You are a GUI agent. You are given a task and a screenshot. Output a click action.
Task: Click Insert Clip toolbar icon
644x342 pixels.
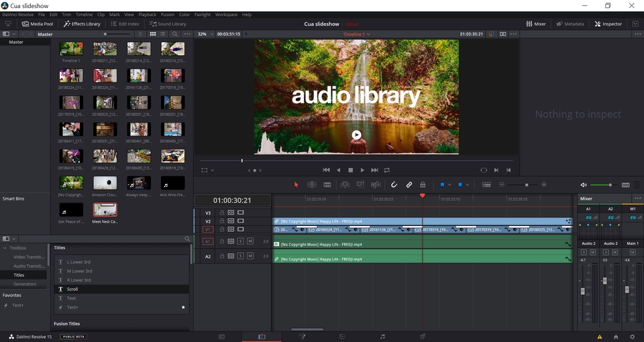click(345, 185)
